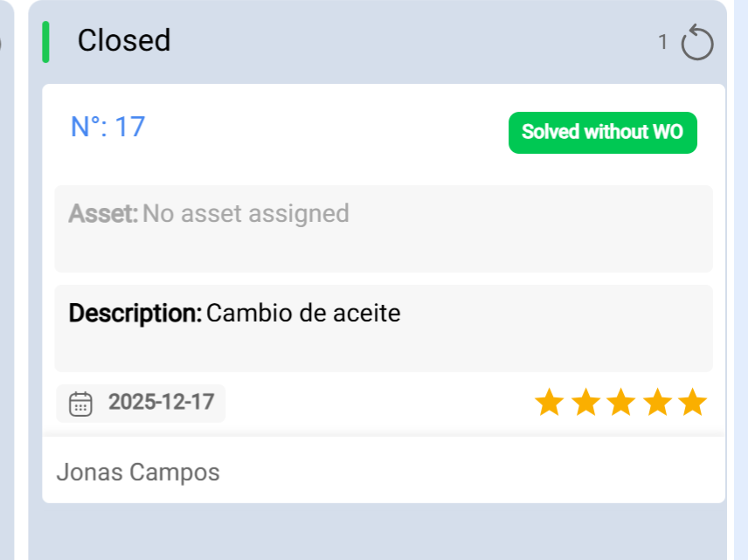Screen dimensions: 748x560
Task: Select the fourth rating star
Action: point(656,403)
